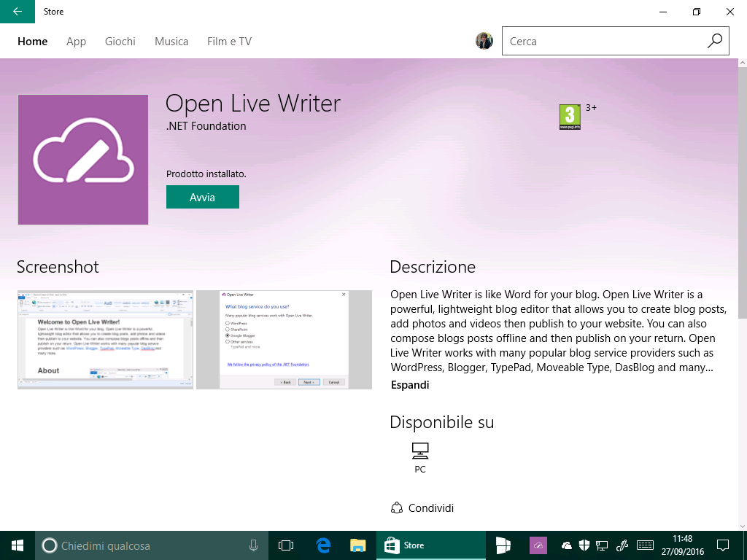Image resolution: width=747 pixels, height=560 pixels.
Task: Expand the description with Espandi
Action: [410, 385]
